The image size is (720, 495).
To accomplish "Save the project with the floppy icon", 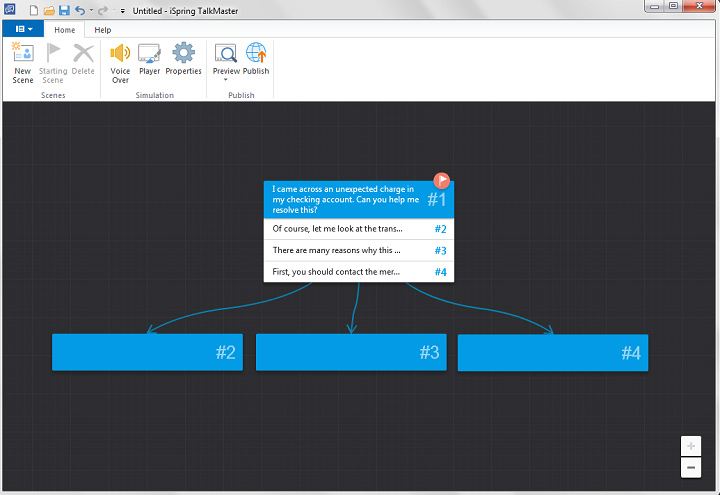I will coord(64,10).
